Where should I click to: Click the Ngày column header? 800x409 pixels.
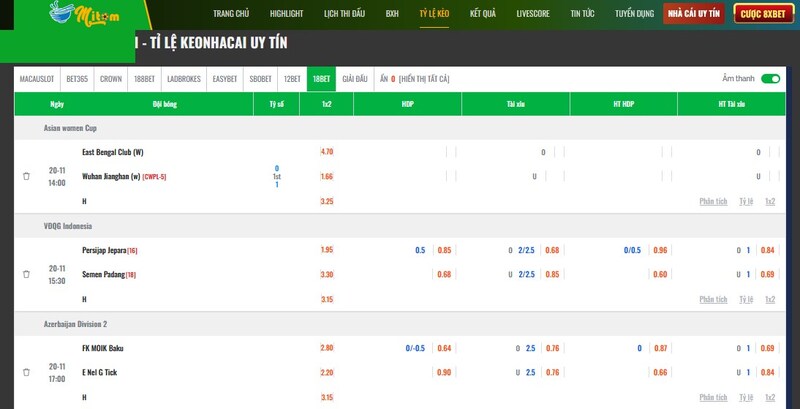tap(57, 104)
